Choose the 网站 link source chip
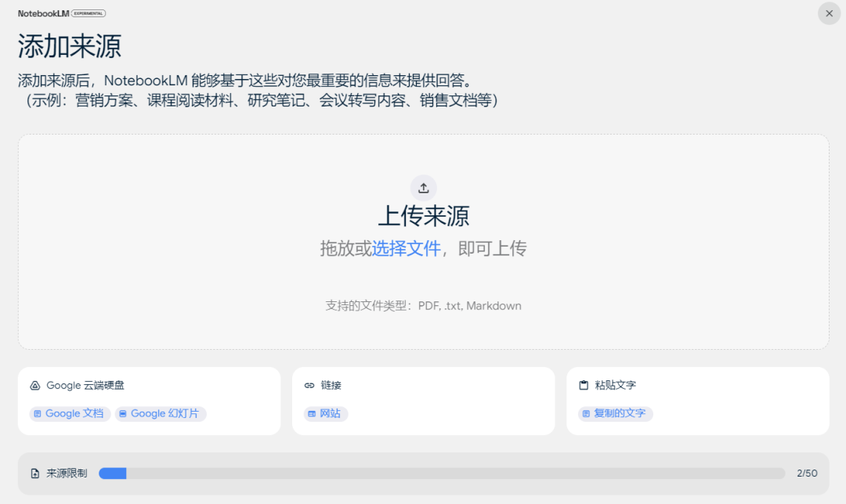Screen dimensions: 846x504 point(326,413)
